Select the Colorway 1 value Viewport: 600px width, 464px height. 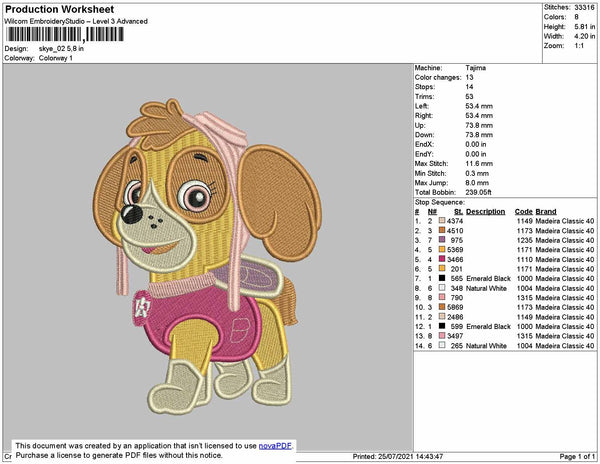coord(55,58)
